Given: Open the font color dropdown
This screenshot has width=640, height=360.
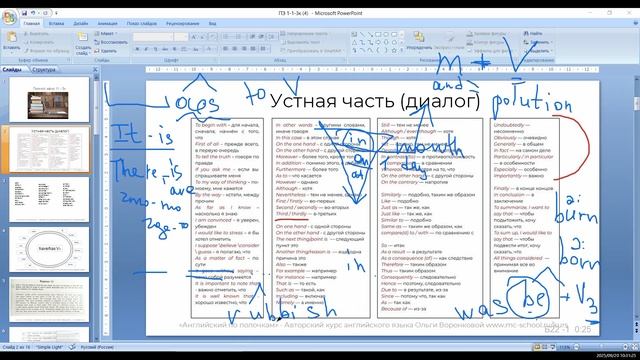Looking at the screenshot, I should [209, 49].
